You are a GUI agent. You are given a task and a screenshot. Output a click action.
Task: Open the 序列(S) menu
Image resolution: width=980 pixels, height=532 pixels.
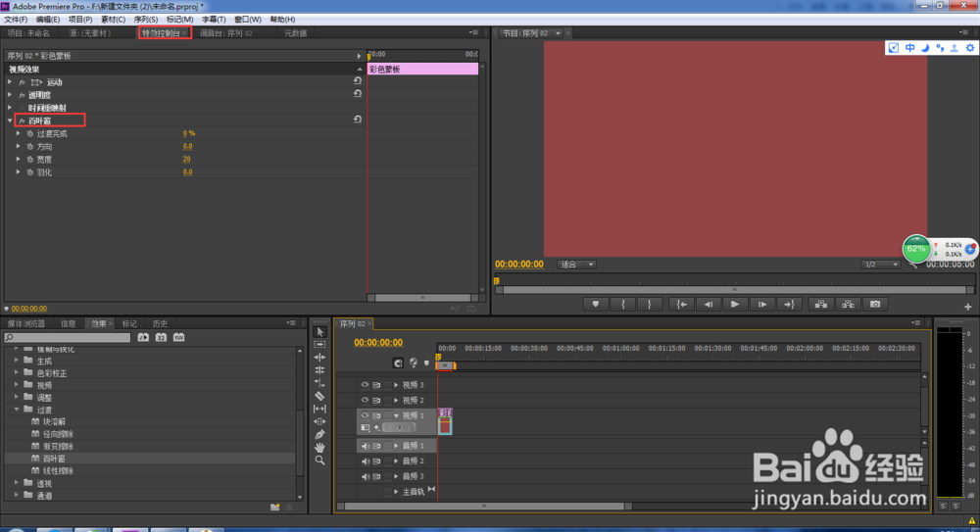pyautogui.click(x=146, y=20)
